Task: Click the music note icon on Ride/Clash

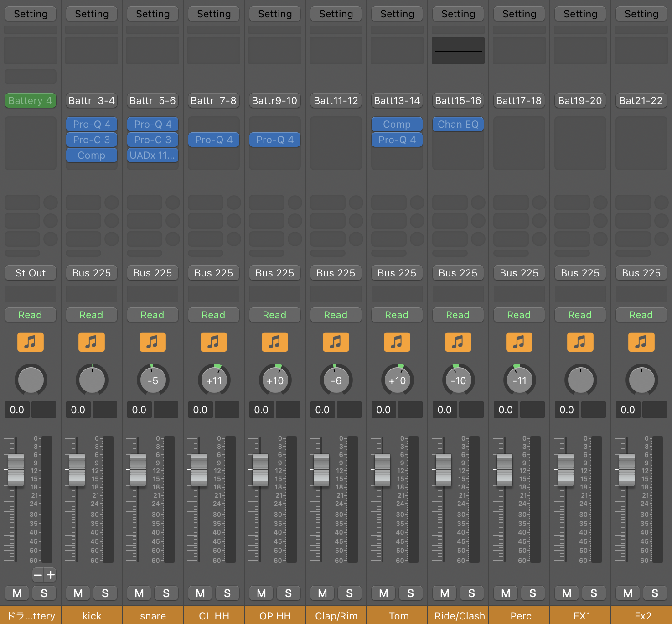Action: 458,342
